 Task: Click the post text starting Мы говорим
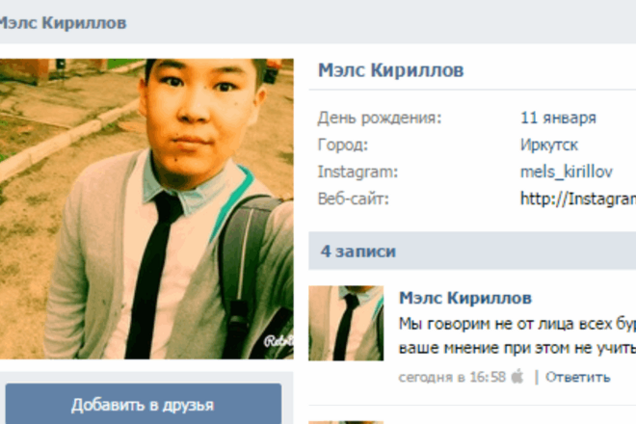pos(517,336)
